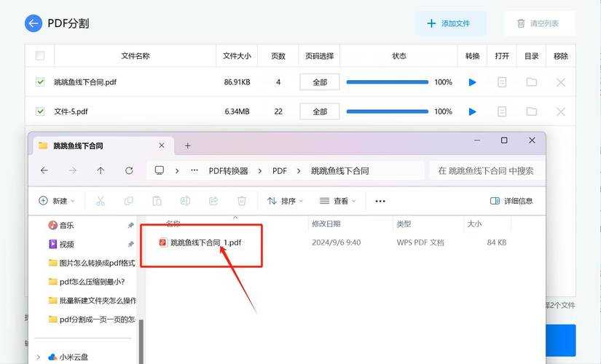Viewport: 601px width, 364px height.
Task: Click the This PC monitor icon in address bar
Action: point(159,170)
